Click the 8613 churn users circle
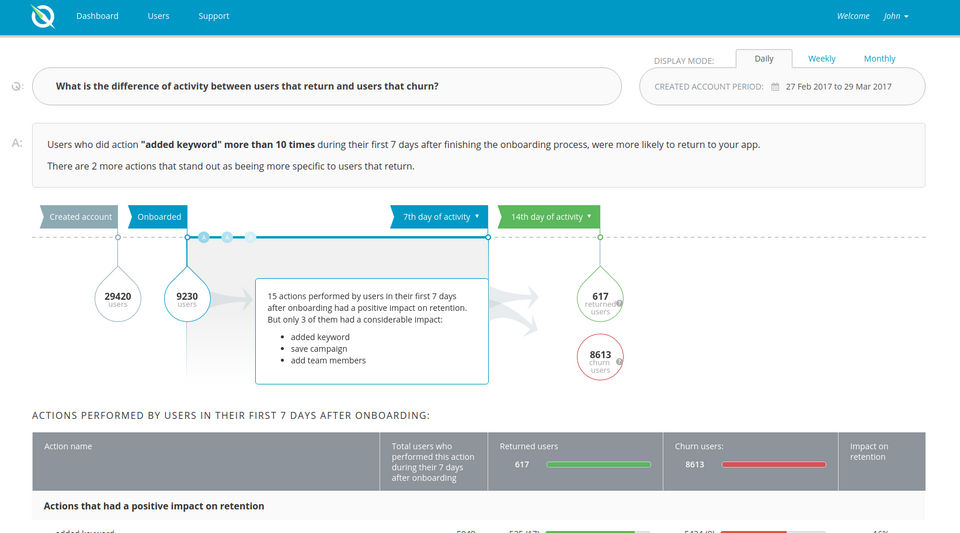960x533 pixels. coord(600,357)
